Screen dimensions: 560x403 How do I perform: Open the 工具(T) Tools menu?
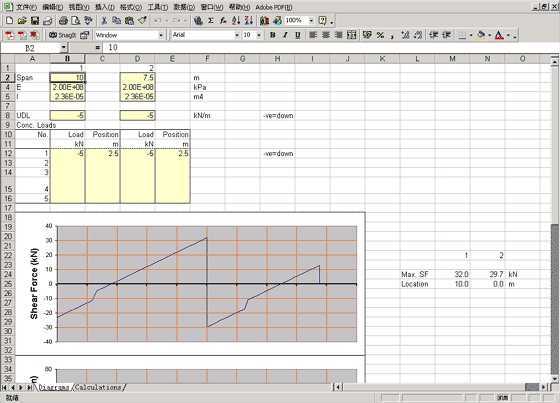click(x=158, y=7)
